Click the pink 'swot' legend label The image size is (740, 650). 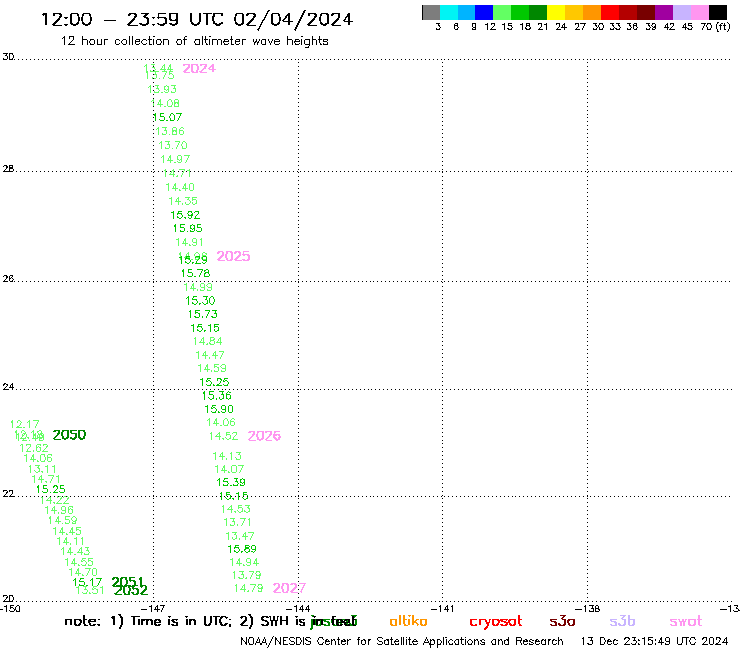[686, 622]
